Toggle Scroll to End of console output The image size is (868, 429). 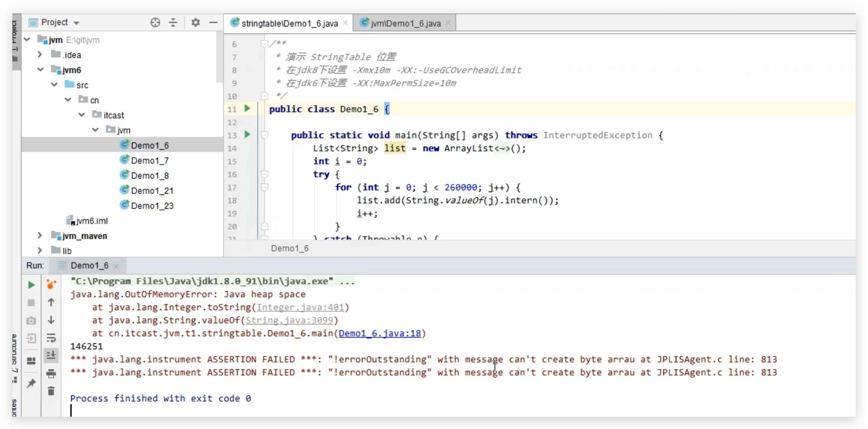click(51, 355)
